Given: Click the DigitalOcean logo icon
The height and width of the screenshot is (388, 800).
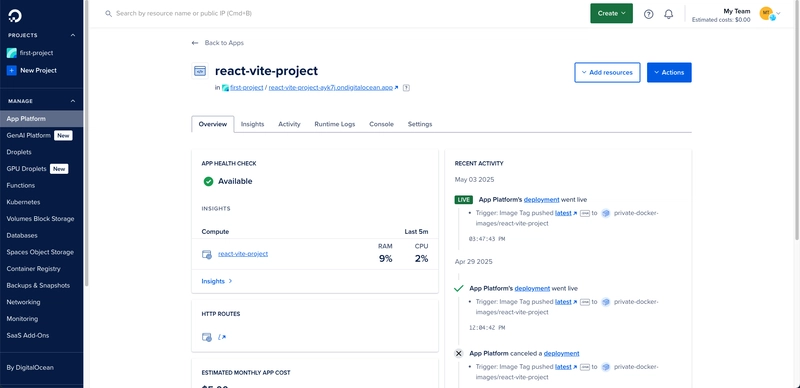Looking at the screenshot, I should click(x=14, y=15).
